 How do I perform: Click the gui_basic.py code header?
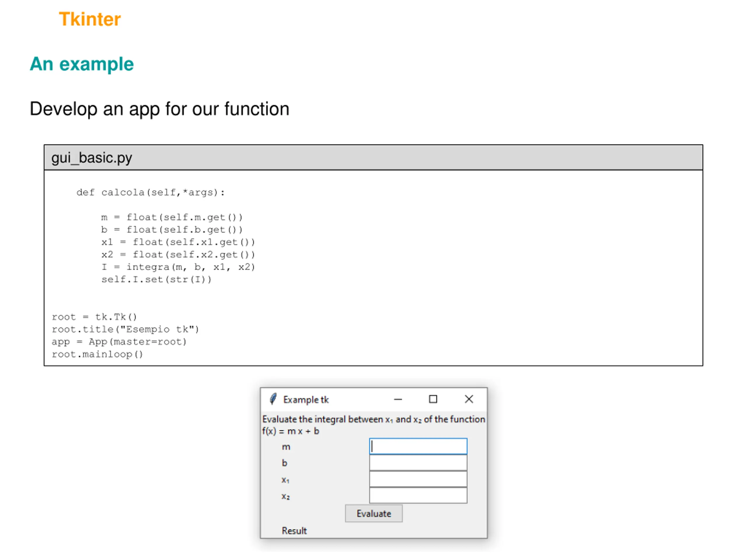click(373, 157)
